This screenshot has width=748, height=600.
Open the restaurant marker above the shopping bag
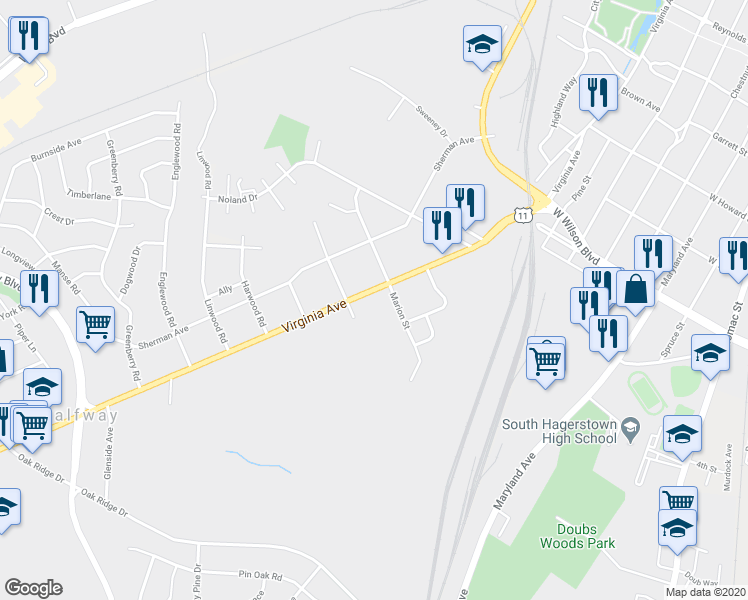pos(654,257)
